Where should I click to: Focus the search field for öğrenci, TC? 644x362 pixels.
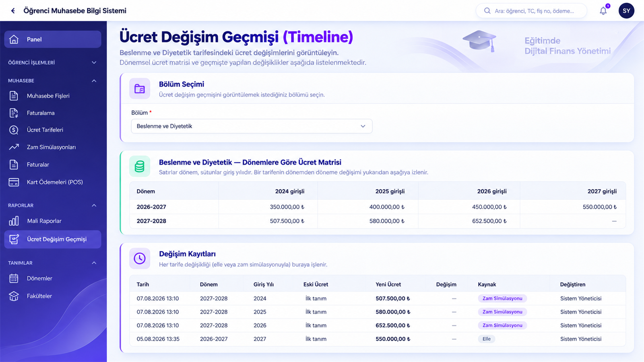tap(531, 11)
